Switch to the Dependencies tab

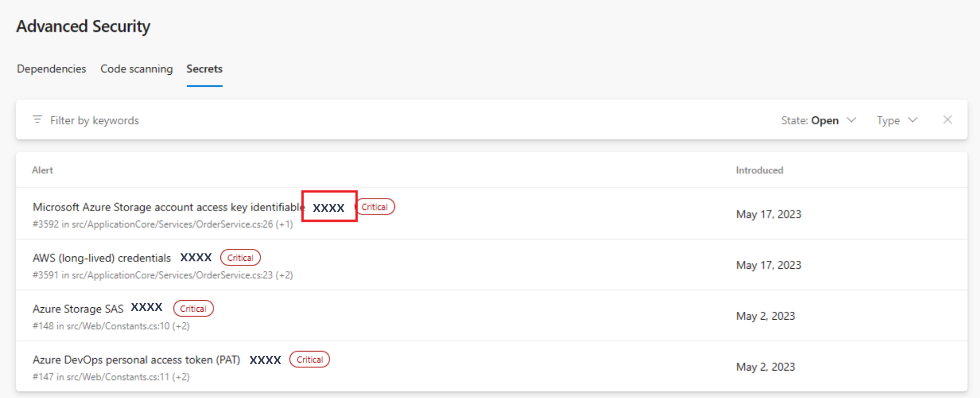click(x=51, y=69)
